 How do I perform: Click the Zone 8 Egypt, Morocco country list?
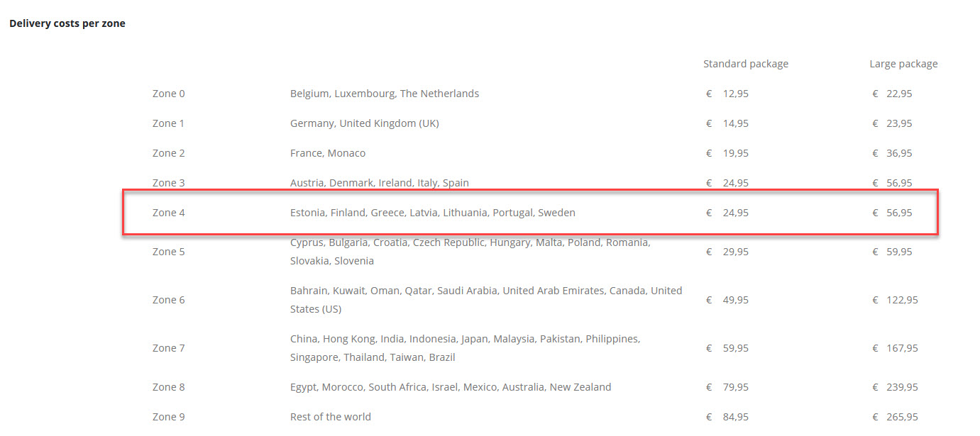pos(450,387)
